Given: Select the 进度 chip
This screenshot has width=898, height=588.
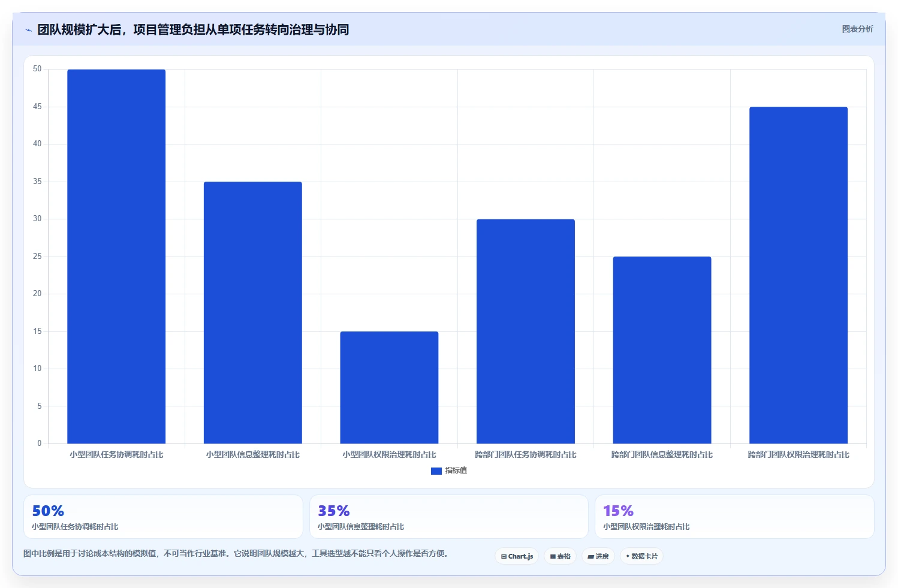Looking at the screenshot, I should pos(598,556).
